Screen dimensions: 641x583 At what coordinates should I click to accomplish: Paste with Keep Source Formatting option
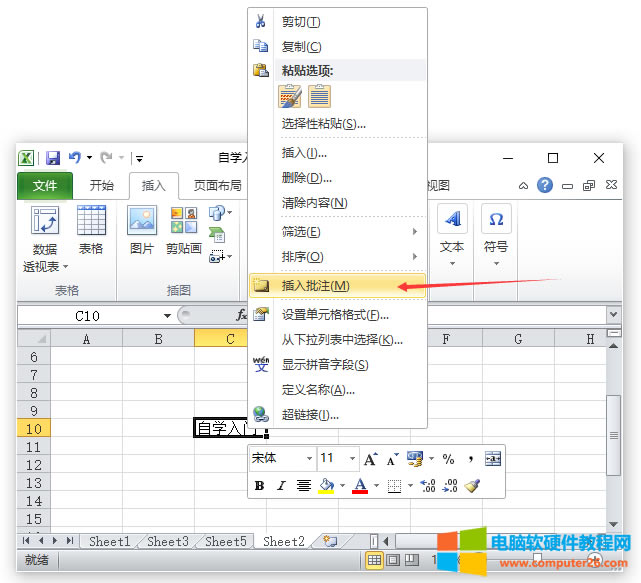tap(290, 96)
